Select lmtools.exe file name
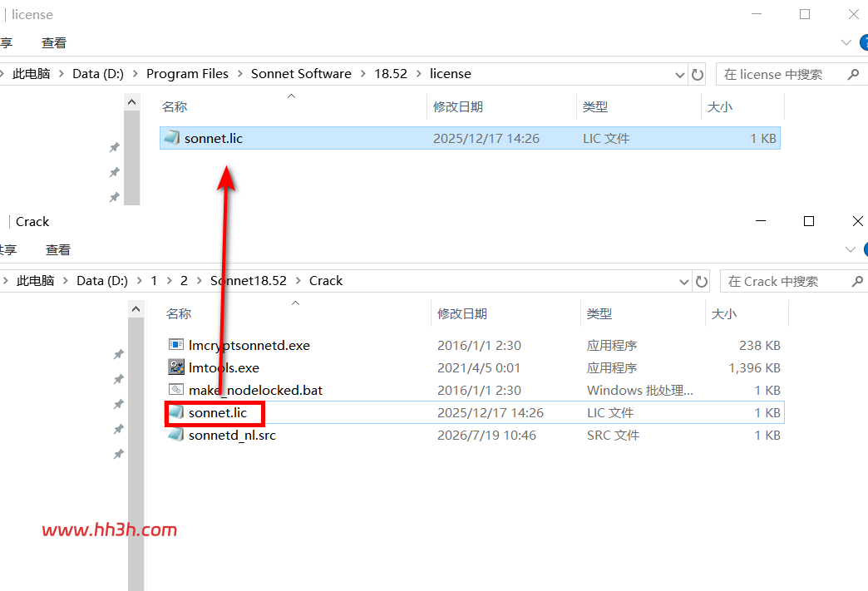This screenshot has width=868, height=591. click(x=224, y=368)
